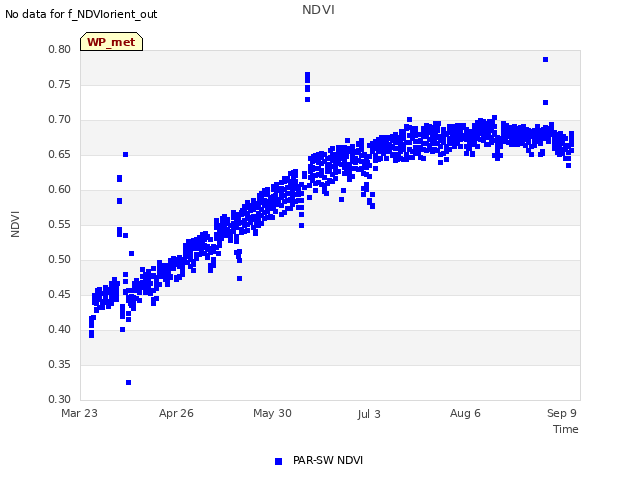
Task: Click the 0.60 y-axis value
Action: 60,189
